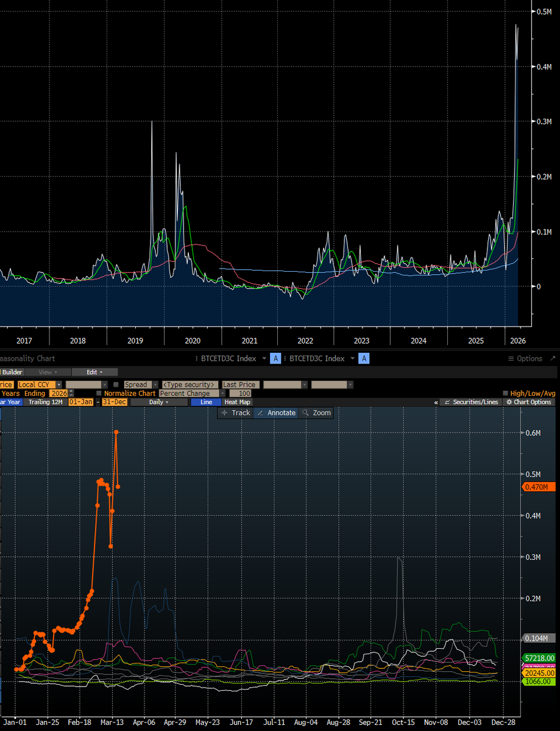Viewport: 560px width, 731px height.
Task: Click the orange 0.470M value label
Action: coord(539,487)
